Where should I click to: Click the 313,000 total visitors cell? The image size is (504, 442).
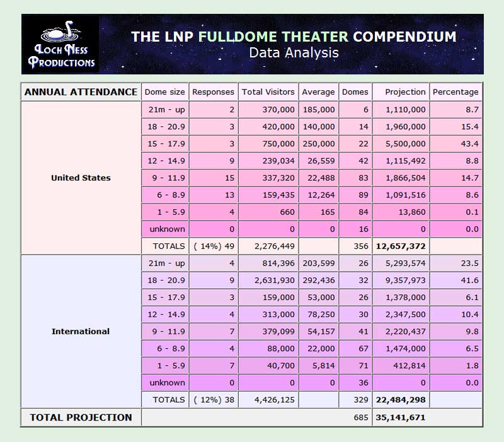268,314
